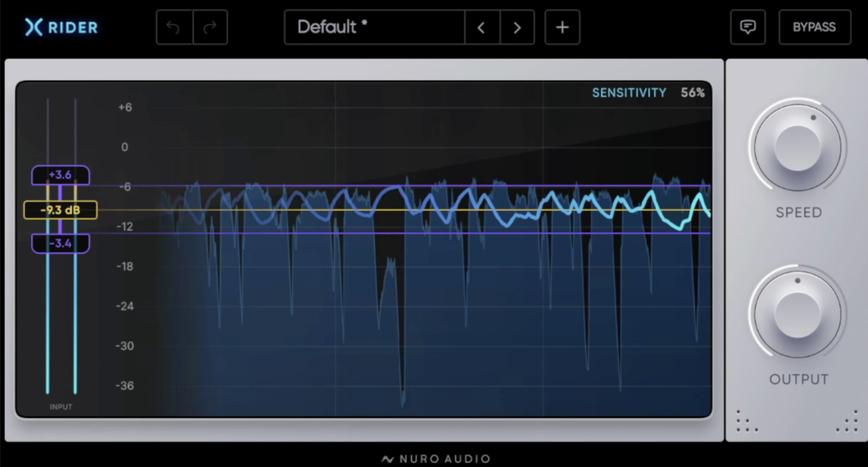Click the X Rider logo
The width and height of the screenshot is (868, 467).
(x=61, y=27)
